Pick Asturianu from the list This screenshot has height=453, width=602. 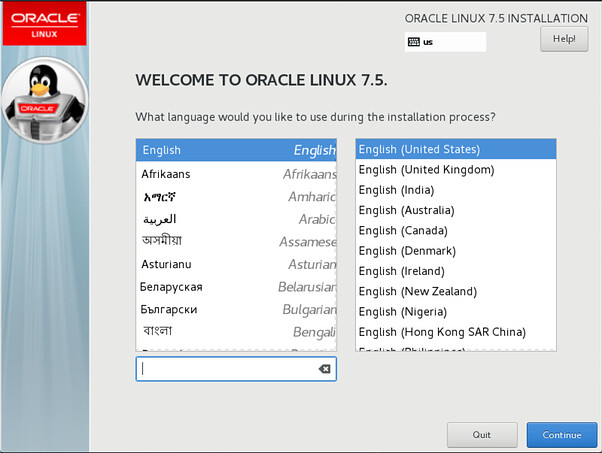236,264
